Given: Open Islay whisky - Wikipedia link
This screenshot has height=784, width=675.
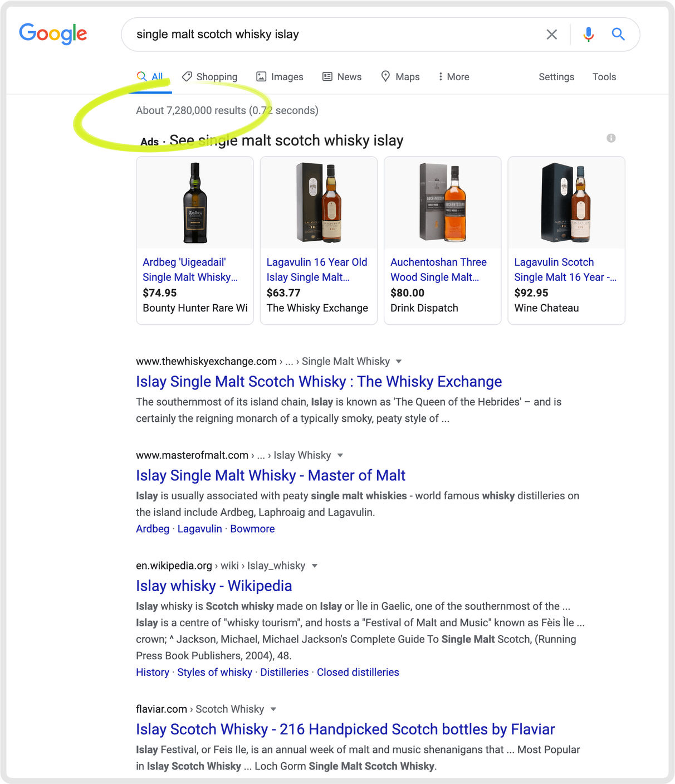Looking at the screenshot, I should [x=214, y=586].
